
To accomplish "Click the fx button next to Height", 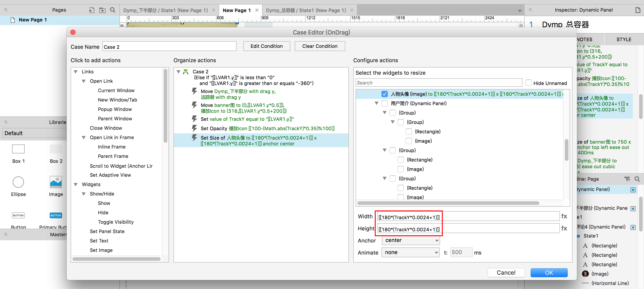I will 564,228.
